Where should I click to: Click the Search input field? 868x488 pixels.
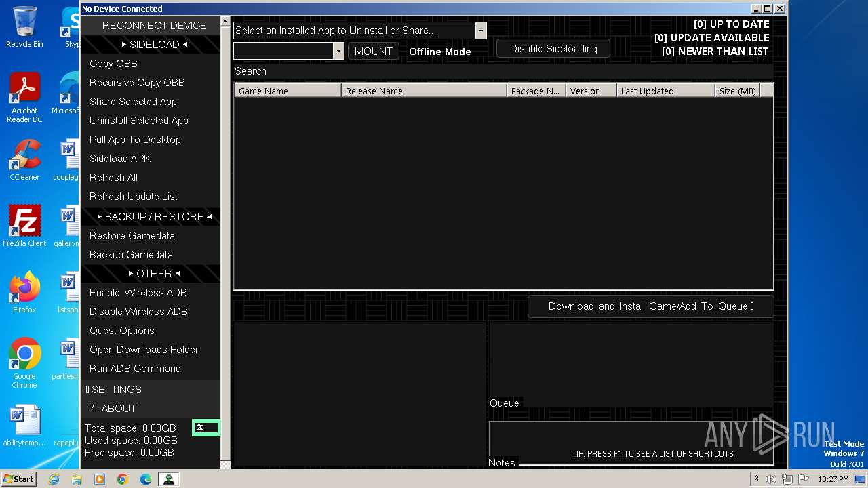click(503, 71)
